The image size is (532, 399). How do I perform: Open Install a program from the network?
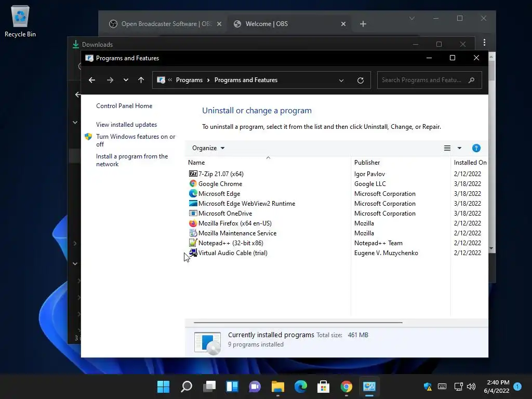(x=131, y=160)
